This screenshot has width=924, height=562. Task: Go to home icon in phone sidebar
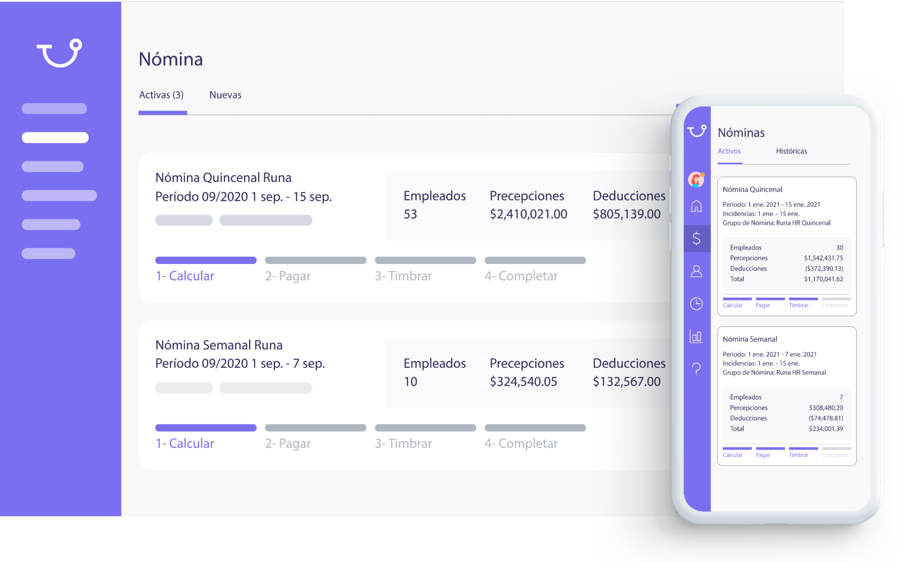tap(696, 206)
